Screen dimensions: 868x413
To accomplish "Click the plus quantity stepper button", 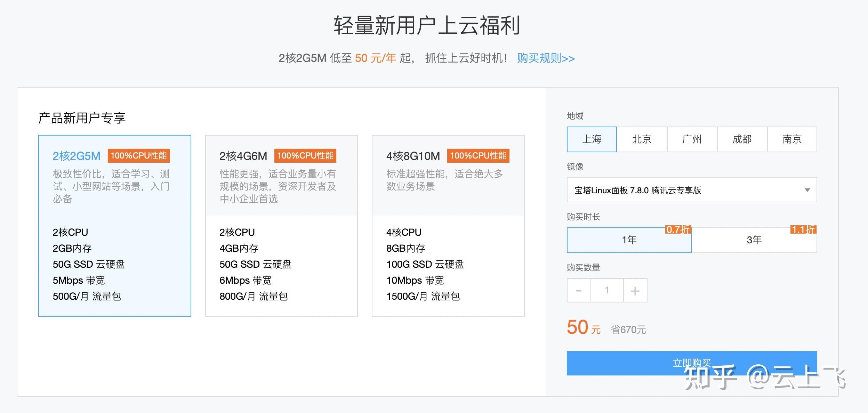I will pyautogui.click(x=635, y=290).
